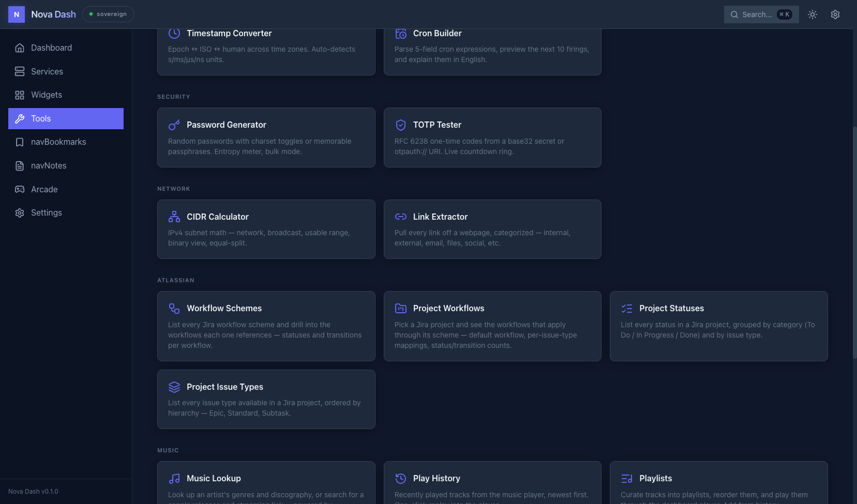Click the SECURITY section heading

pos(174,97)
